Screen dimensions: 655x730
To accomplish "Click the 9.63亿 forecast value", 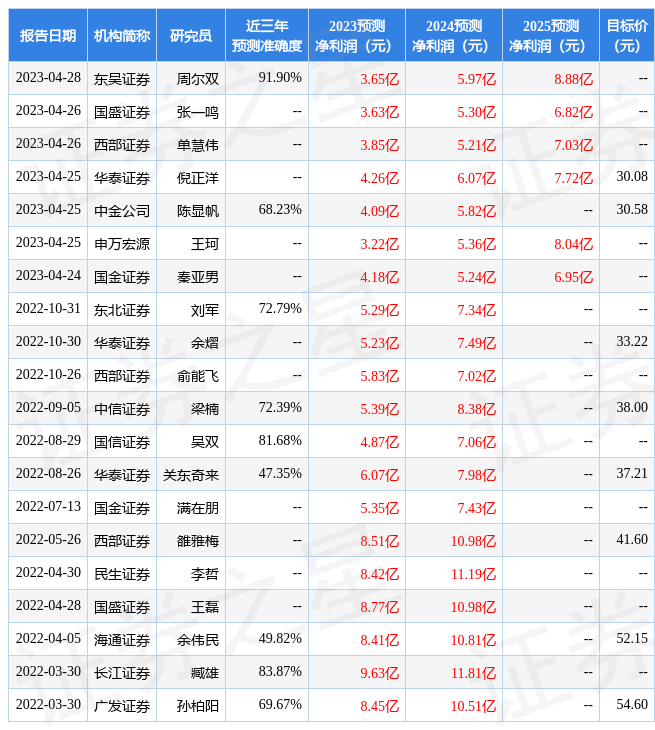I will (379, 674).
